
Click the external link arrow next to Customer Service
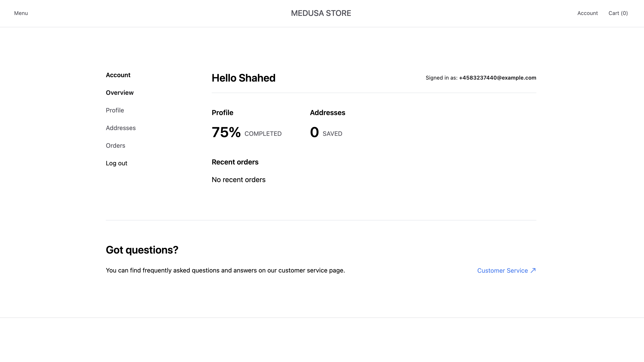click(533, 270)
